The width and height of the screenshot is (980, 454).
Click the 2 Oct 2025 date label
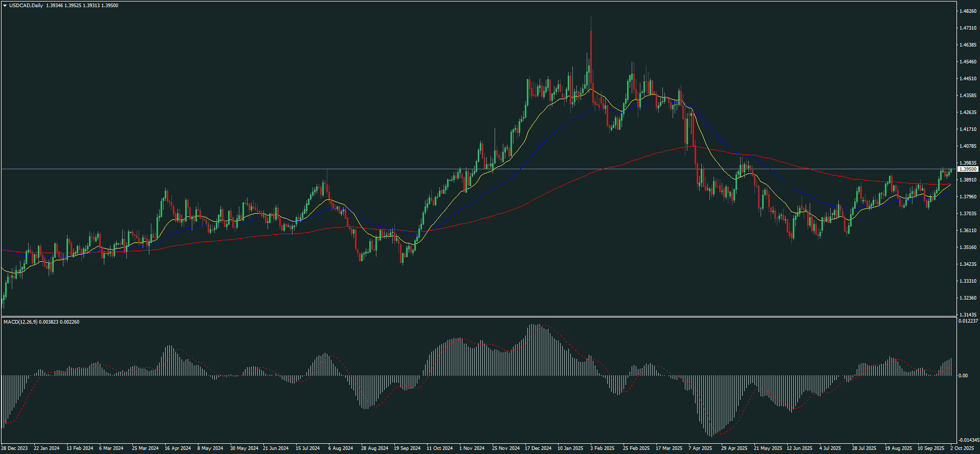click(x=962, y=448)
